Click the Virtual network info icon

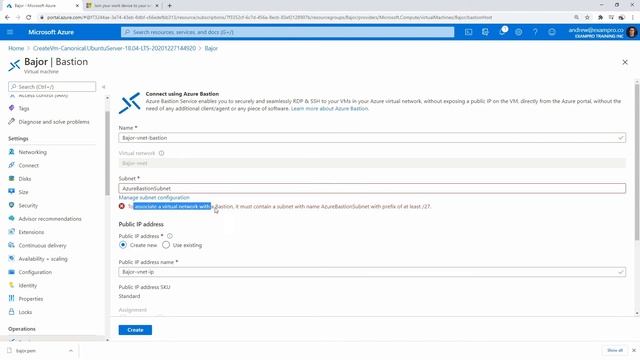click(x=161, y=153)
